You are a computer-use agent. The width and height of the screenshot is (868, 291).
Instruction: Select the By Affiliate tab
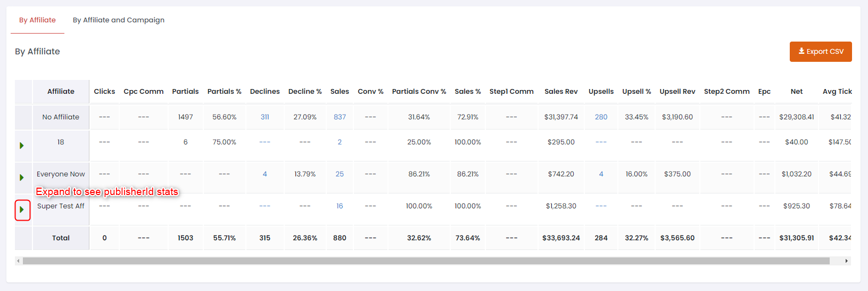[37, 20]
